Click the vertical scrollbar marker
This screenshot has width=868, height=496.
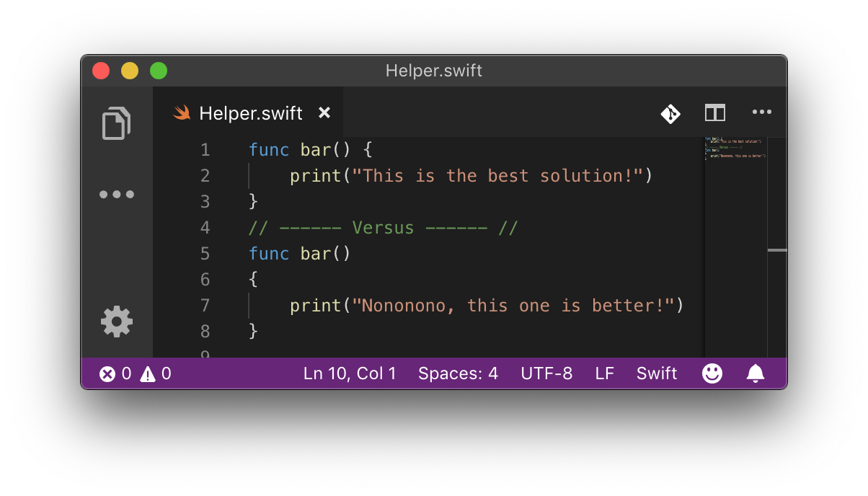[x=777, y=250]
